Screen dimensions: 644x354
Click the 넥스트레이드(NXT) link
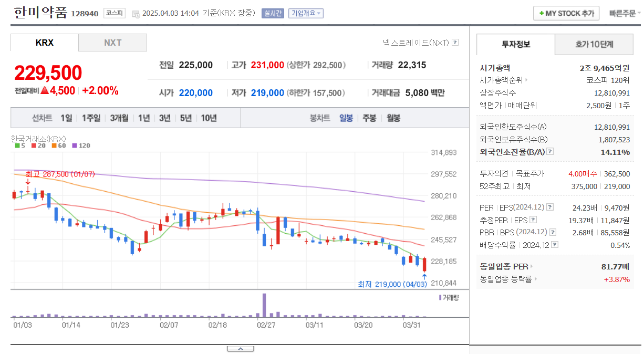coord(416,43)
